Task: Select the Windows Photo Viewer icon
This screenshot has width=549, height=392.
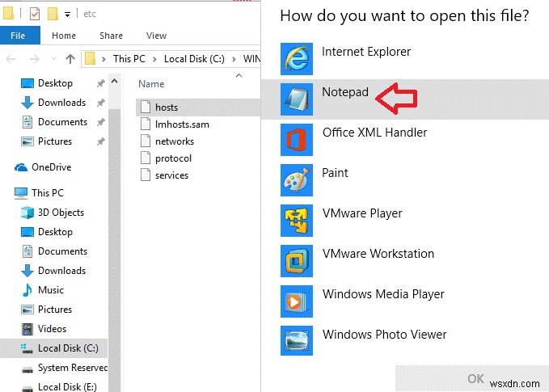Action: [x=297, y=340]
